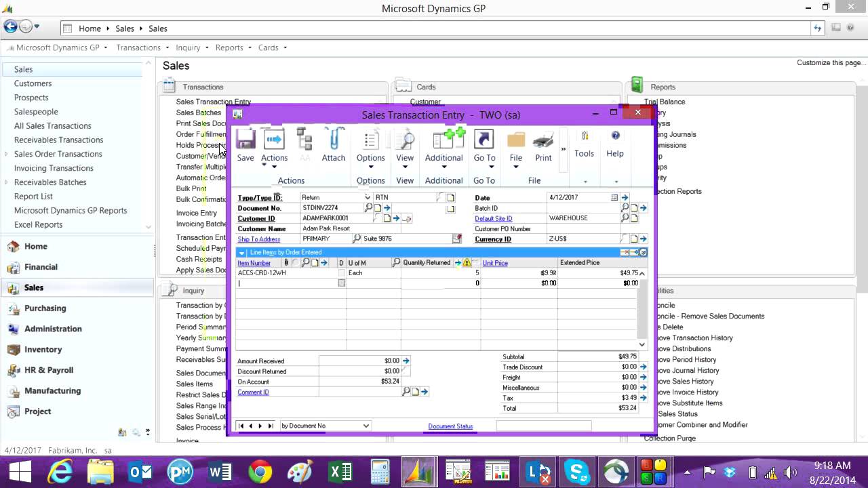Switch to the Purchasing module
The image size is (868, 488).
45,308
